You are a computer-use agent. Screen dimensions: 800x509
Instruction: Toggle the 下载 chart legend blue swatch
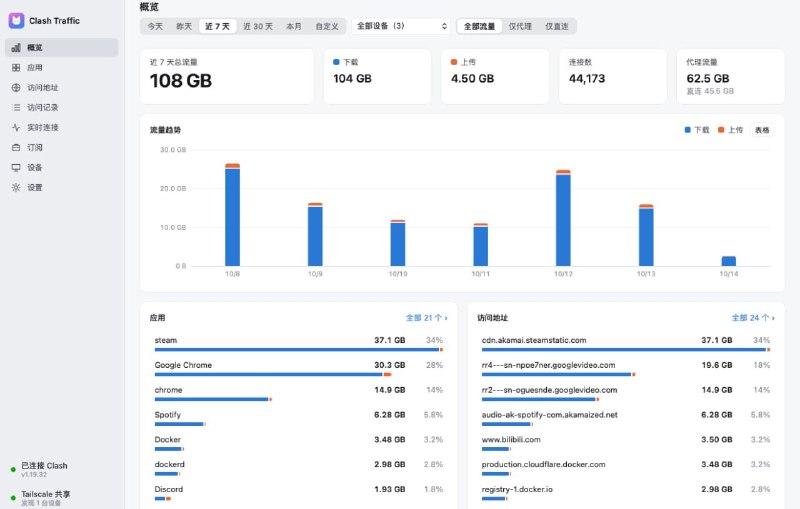(x=687, y=130)
